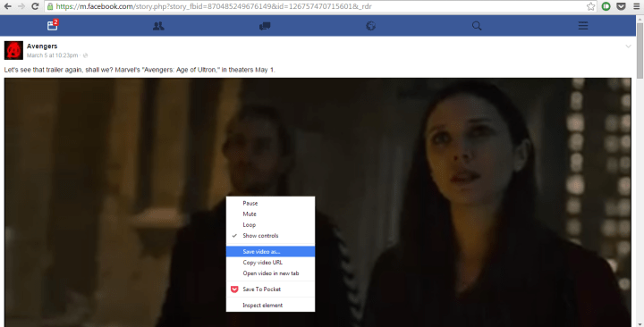
Task: Open the Avengers page name link
Action: (x=42, y=46)
